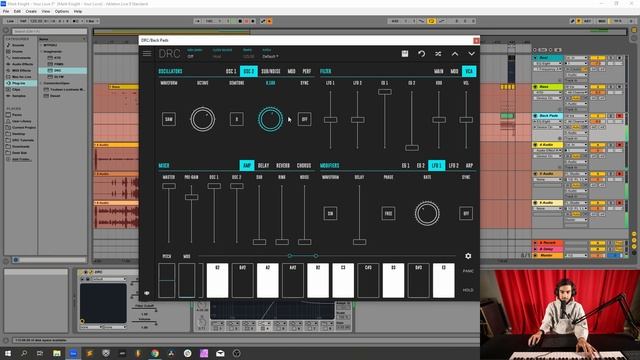Open DRC keyboard settings gear
Viewport: 640px width, 360px height.
point(468,256)
